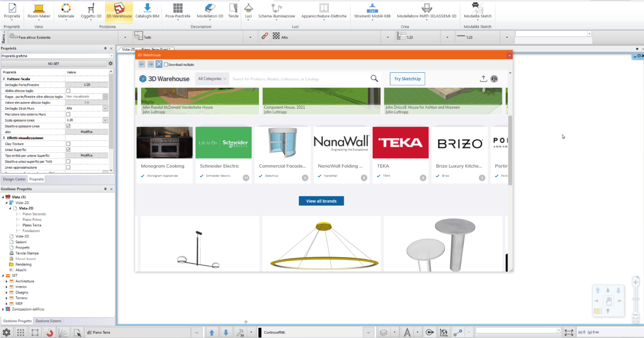
Task: Expand the Architettura tree node
Action: pyautogui.click(x=6, y=281)
